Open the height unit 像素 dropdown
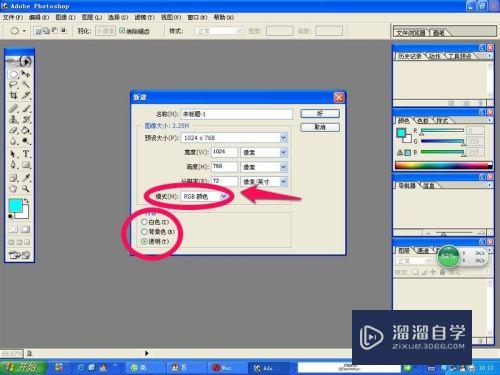This screenshot has height=375, width=500. pyautogui.click(x=284, y=167)
